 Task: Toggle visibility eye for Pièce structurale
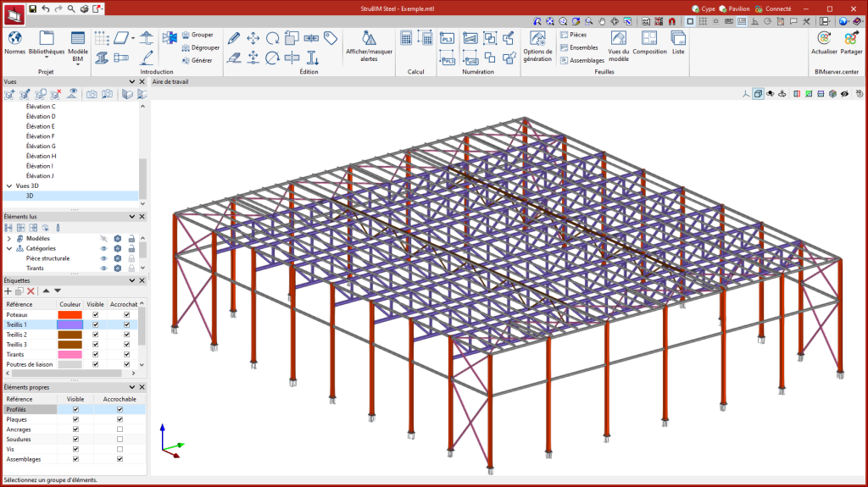click(104, 258)
